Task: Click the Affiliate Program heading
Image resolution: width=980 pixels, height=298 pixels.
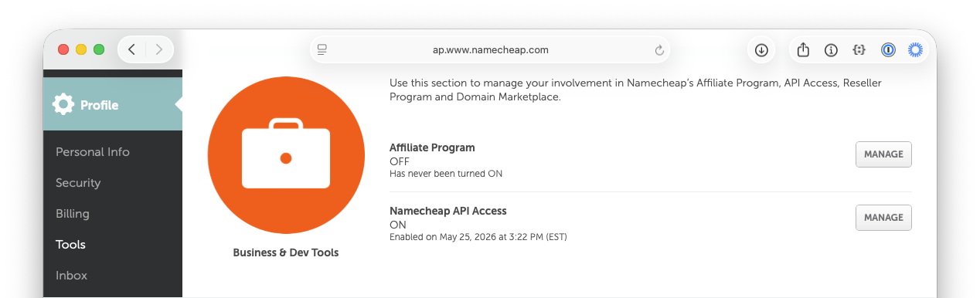Action: coord(432,147)
